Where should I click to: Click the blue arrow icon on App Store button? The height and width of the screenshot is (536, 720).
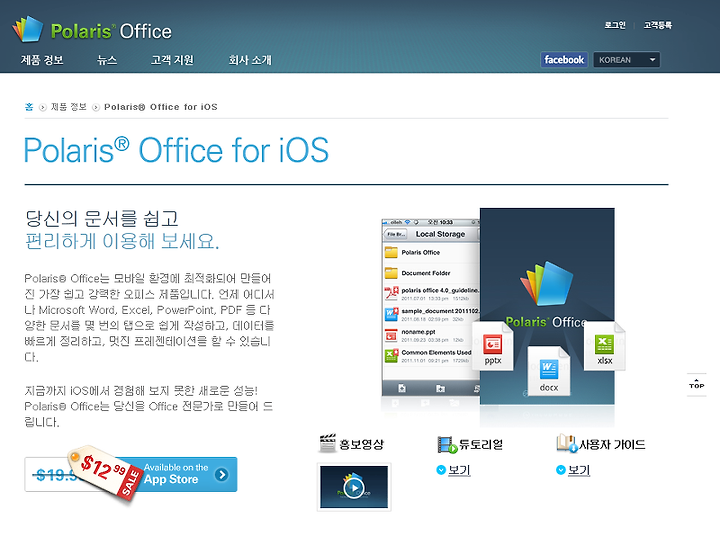click(x=222, y=474)
